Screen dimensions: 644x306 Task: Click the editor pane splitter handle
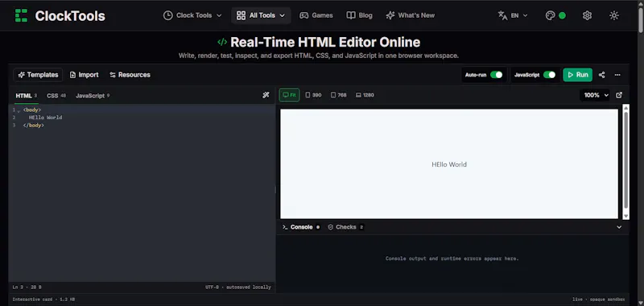pyautogui.click(x=275, y=189)
